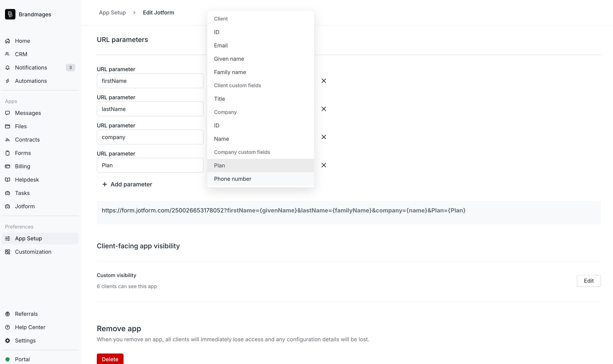Click the Add parameter button
613x364 pixels.
(x=127, y=184)
